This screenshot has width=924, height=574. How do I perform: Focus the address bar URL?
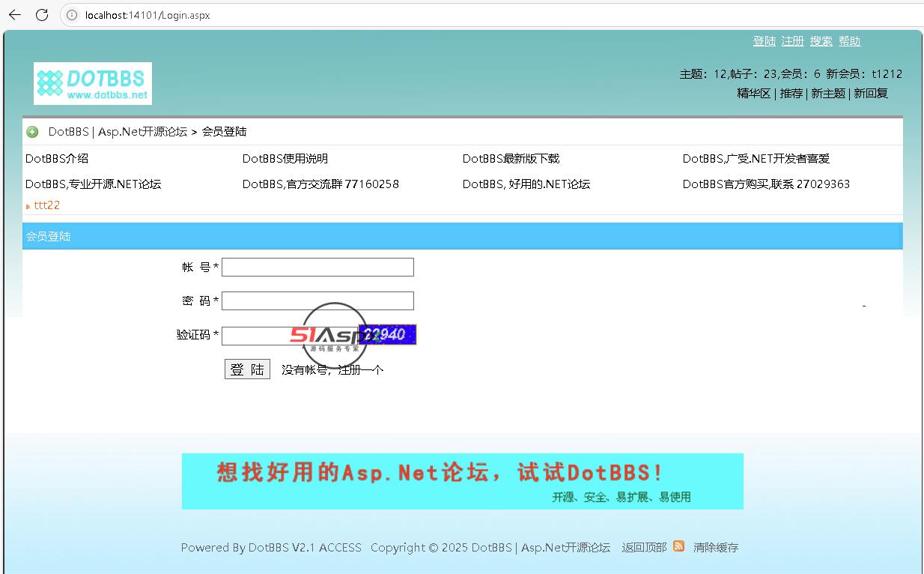click(x=148, y=15)
